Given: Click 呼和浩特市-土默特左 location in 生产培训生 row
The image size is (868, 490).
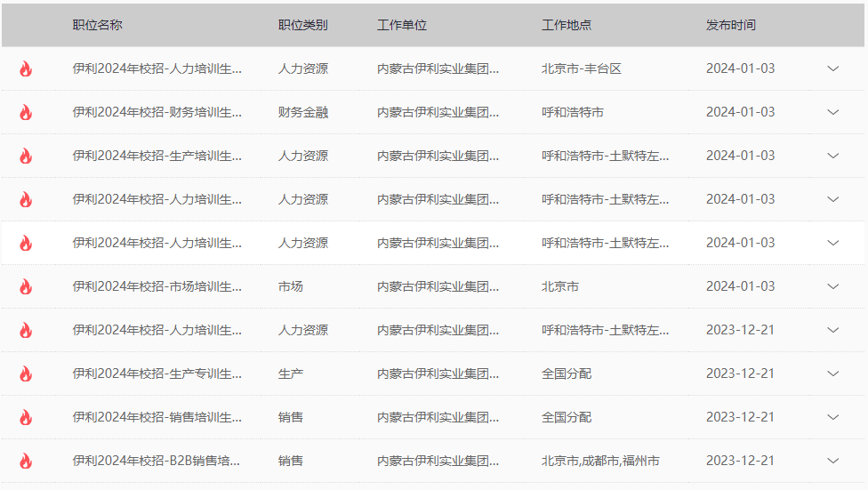Looking at the screenshot, I should 605,157.
